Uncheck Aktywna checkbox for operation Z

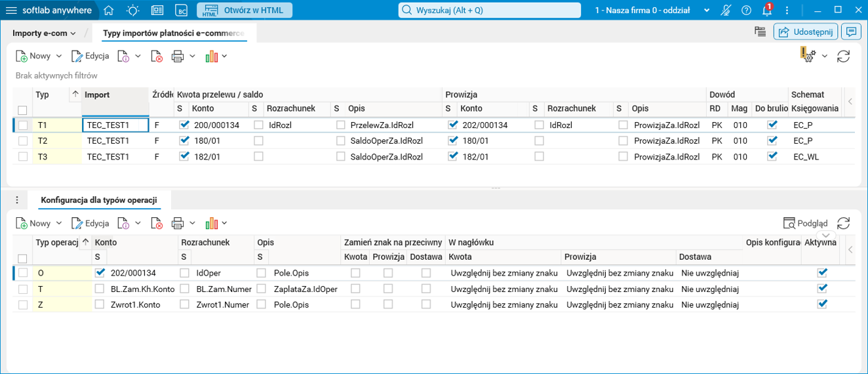pyautogui.click(x=823, y=304)
